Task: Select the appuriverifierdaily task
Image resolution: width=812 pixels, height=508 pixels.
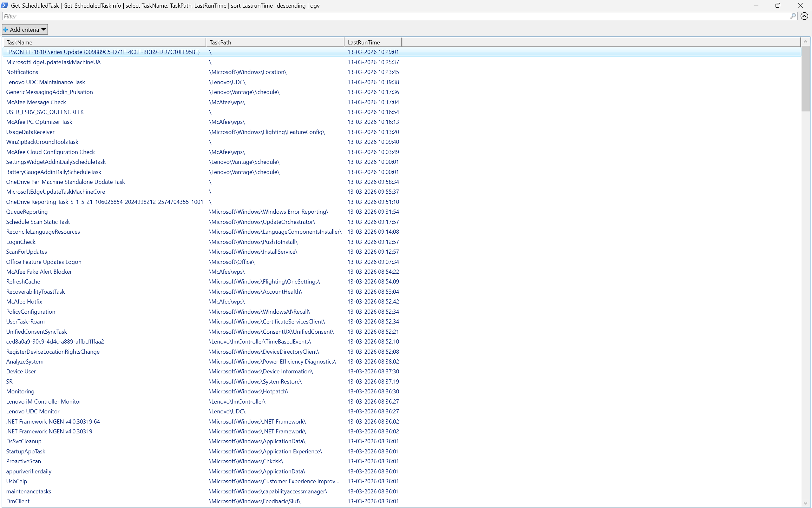Action: (x=402, y=471)
